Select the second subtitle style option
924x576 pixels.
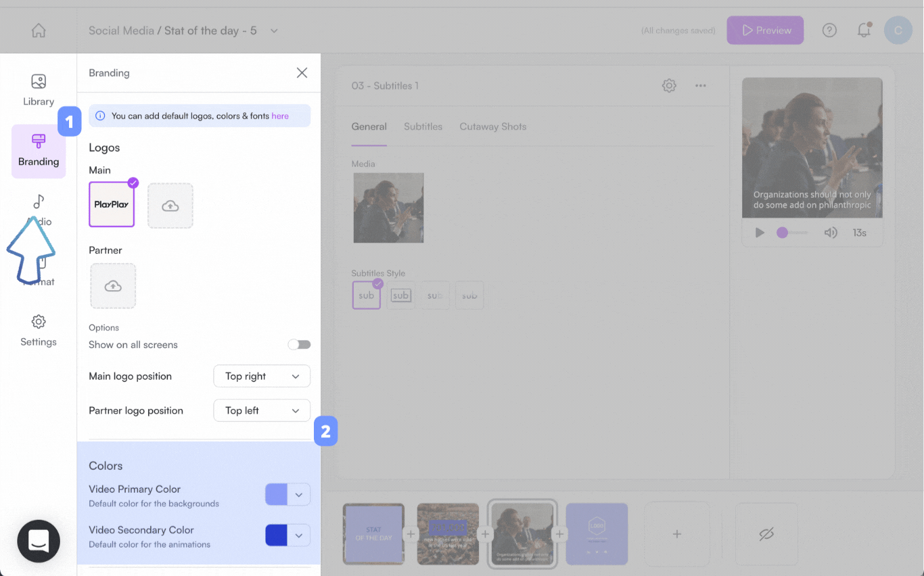(400, 295)
